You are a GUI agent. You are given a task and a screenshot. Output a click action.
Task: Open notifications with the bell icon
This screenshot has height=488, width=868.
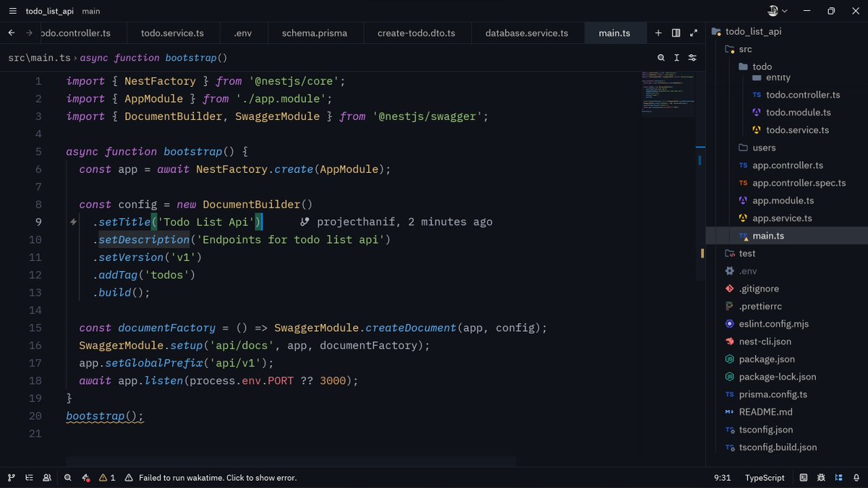pos(856,478)
